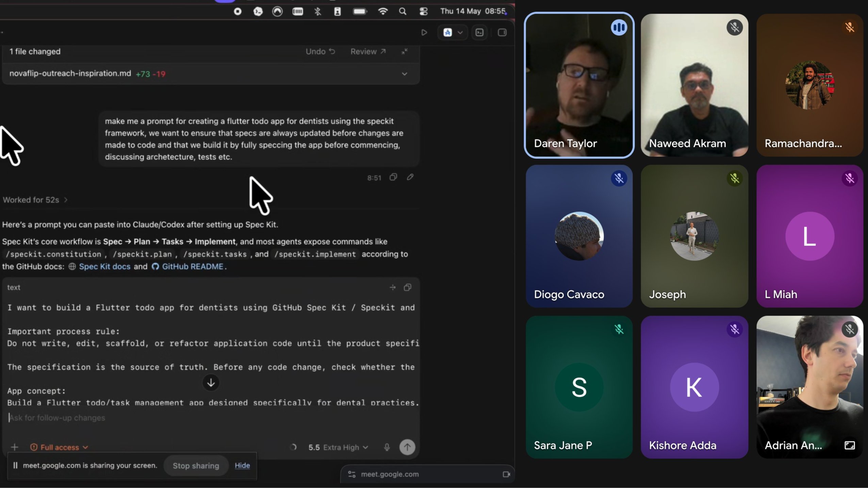The width and height of the screenshot is (868, 488).
Task: Click muted mic icon on L Miah tile
Action: (850, 179)
